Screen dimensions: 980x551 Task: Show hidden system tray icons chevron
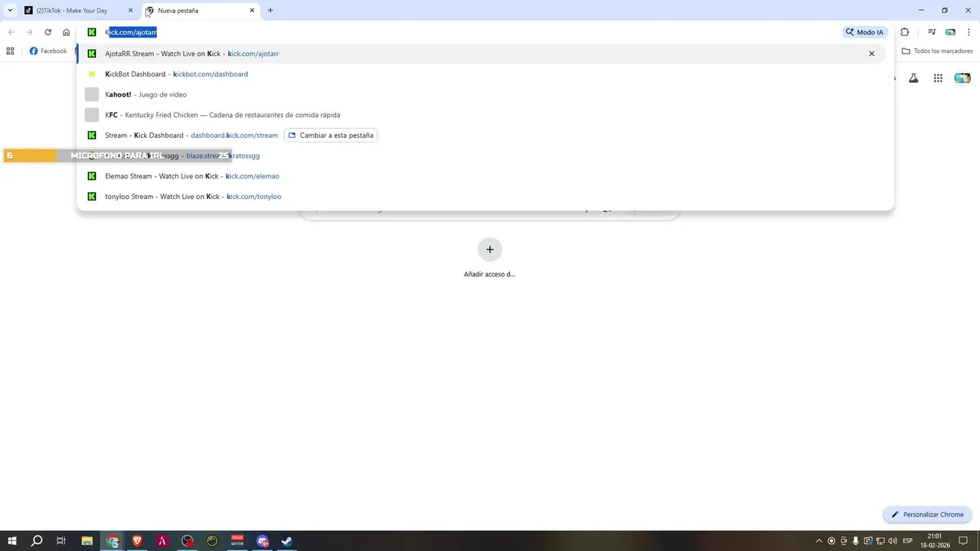(819, 541)
